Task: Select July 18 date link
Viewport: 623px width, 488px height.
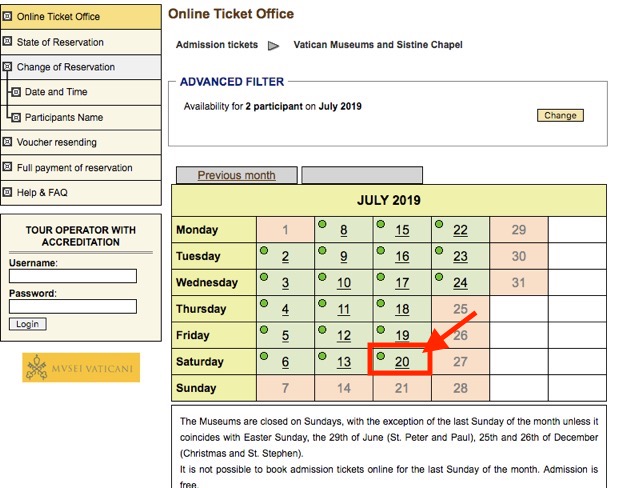Action: pyautogui.click(x=402, y=309)
